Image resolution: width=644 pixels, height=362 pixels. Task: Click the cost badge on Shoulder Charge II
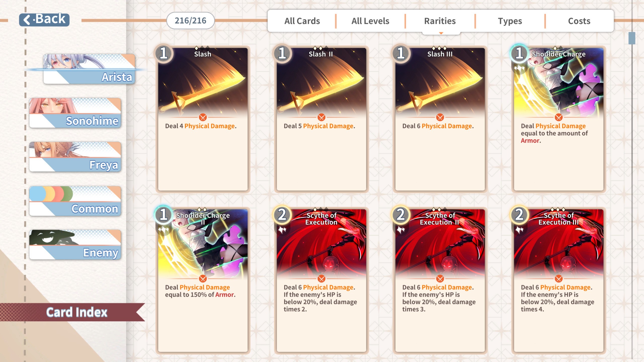[164, 215]
